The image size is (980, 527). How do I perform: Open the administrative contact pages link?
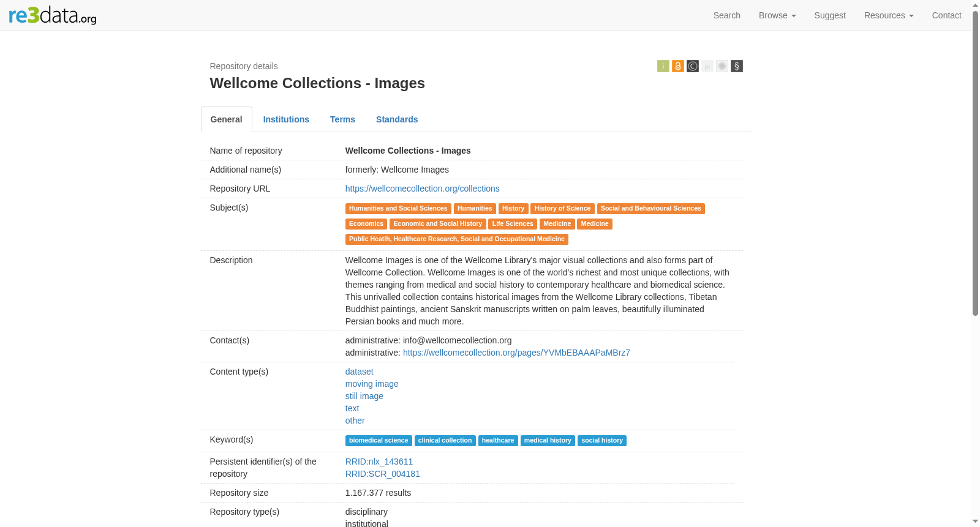pos(516,353)
